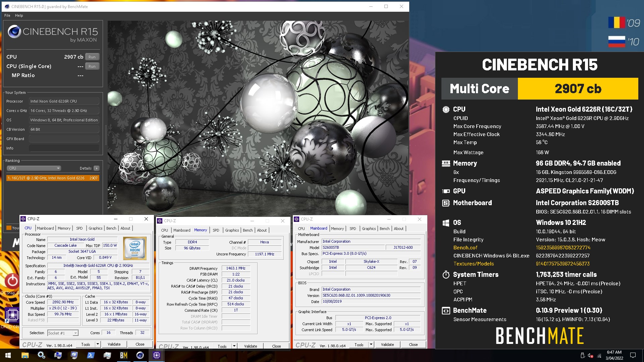Click Tools button in first CPU-Z window

86,344
